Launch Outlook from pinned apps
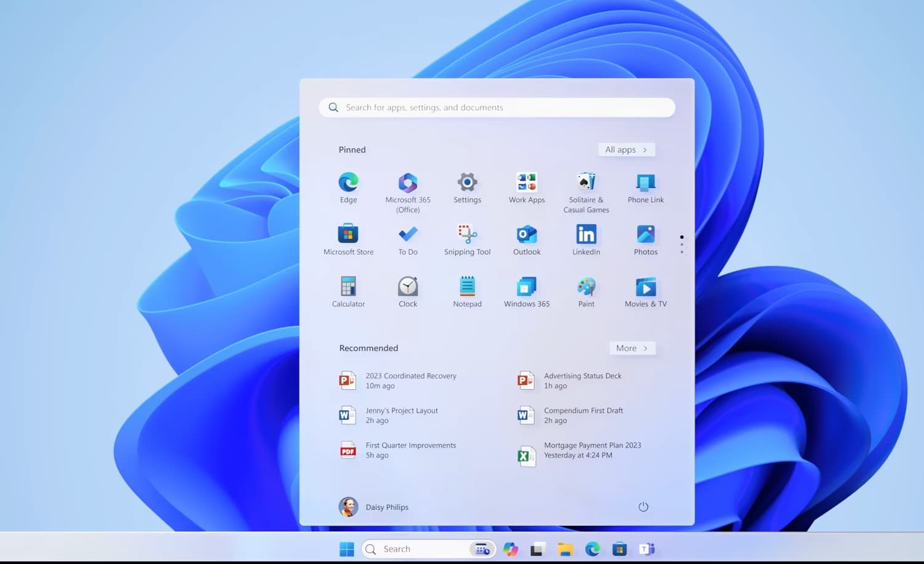Image resolution: width=924 pixels, height=564 pixels. point(527,240)
